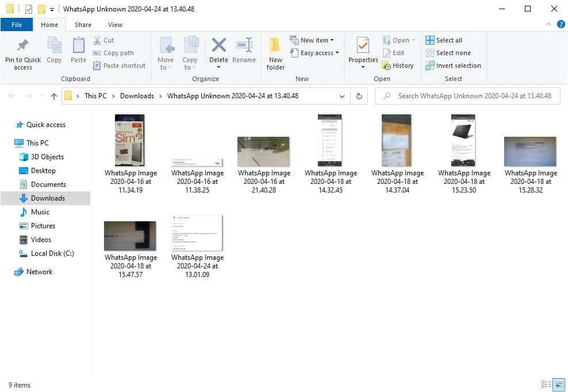Select image 2020-04-18 at 15.23.50

coord(464,153)
